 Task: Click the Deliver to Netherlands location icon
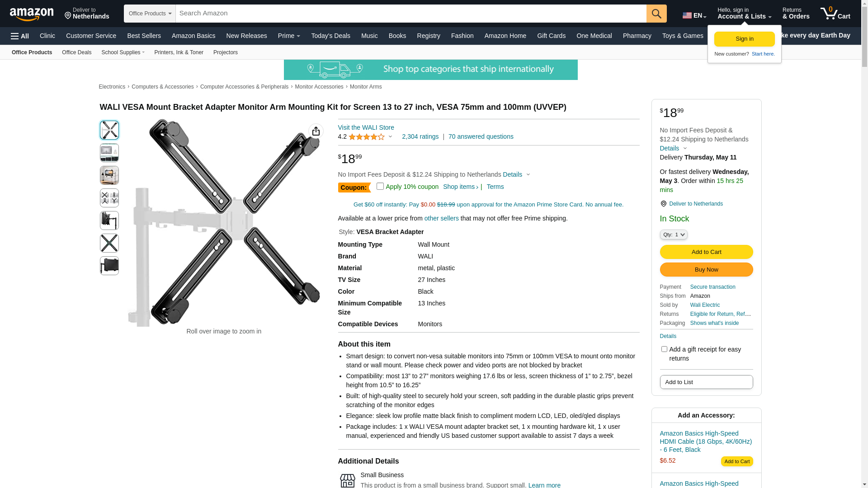pos(68,16)
